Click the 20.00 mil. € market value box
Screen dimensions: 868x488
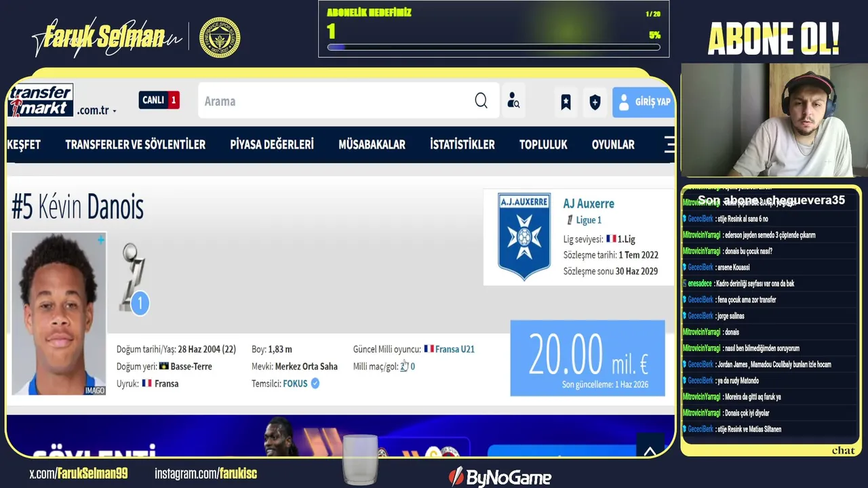(x=587, y=358)
